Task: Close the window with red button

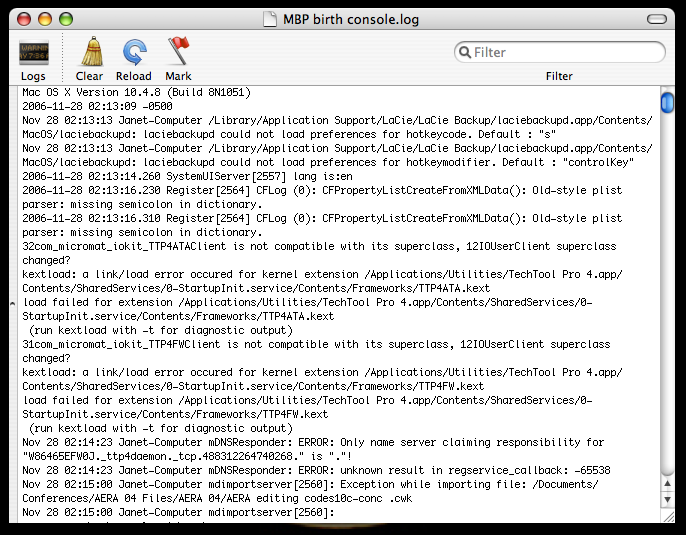Action: point(24,19)
